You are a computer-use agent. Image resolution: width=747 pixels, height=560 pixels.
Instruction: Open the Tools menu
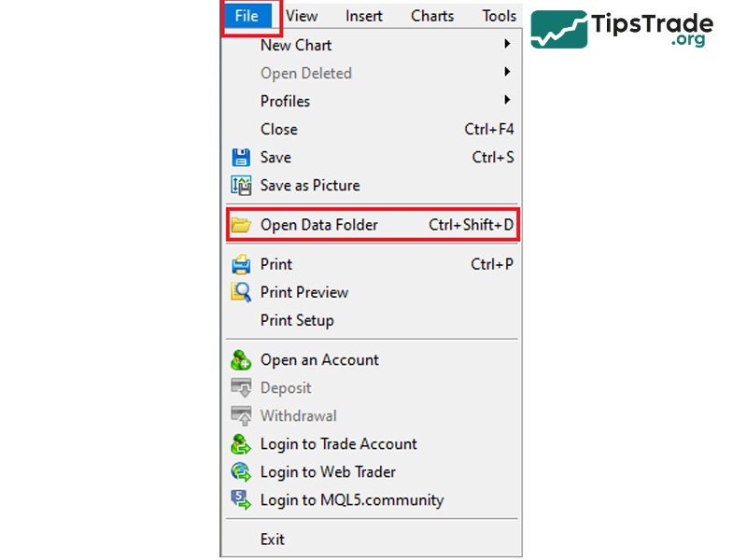[x=499, y=16]
